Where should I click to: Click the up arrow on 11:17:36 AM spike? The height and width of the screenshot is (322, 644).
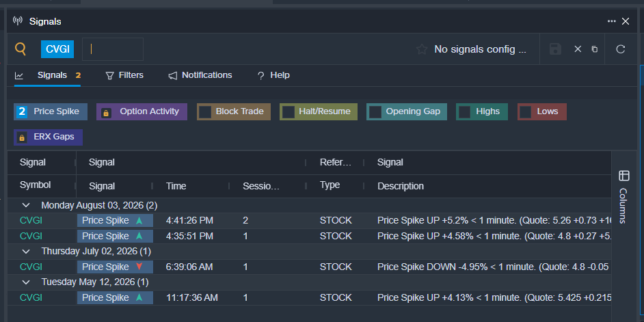coord(139,297)
